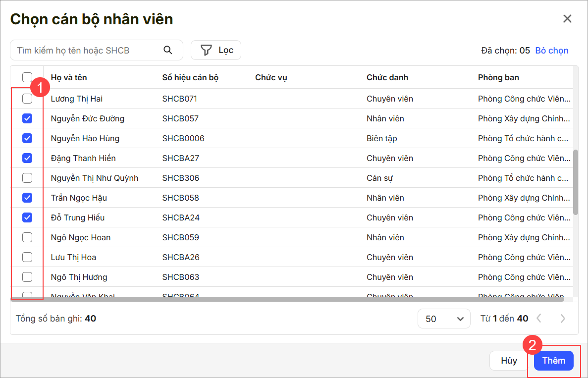Image resolution: width=588 pixels, height=378 pixels.
Task: Click the Họ và tên column header
Action: pos(69,77)
